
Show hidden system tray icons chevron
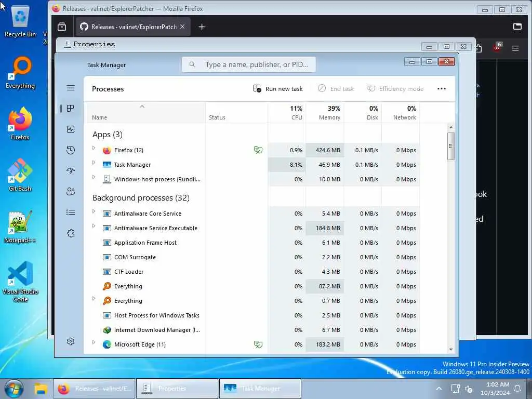438,389
